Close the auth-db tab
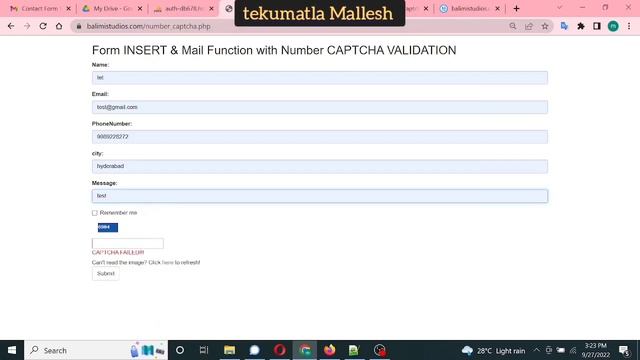Viewport: 640px width, 360px height. (x=211, y=9)
